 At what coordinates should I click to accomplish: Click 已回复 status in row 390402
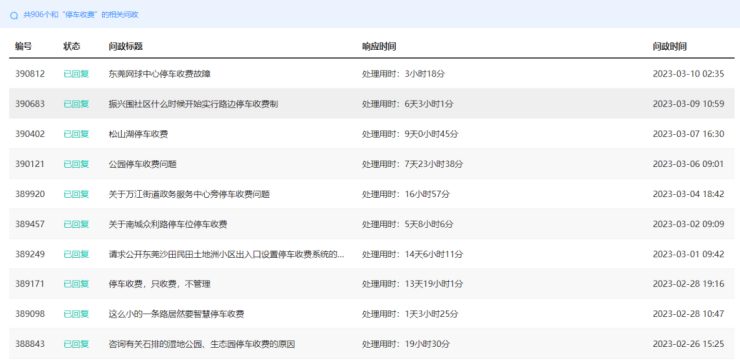pyautogui.click(x=76, y=134)
